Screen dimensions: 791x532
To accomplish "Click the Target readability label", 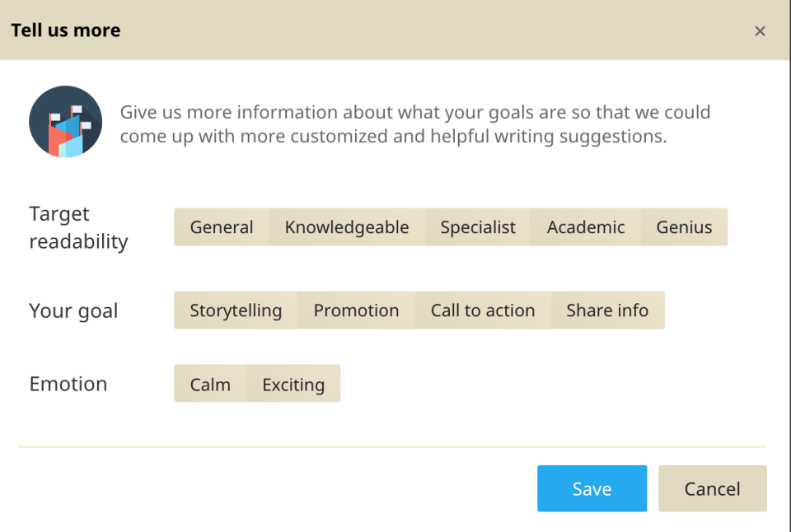I will (78, 228).
